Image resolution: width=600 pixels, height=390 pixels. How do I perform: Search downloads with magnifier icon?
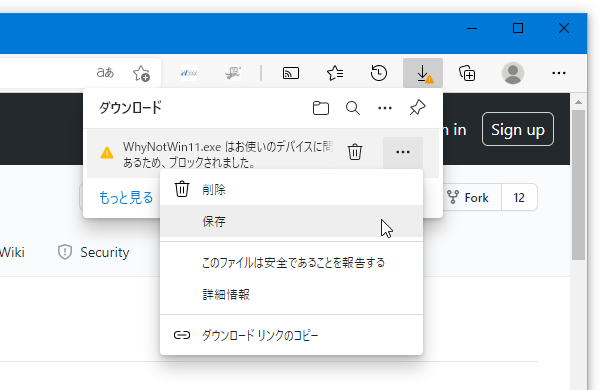pyautogui.click(x=352, y=108)
